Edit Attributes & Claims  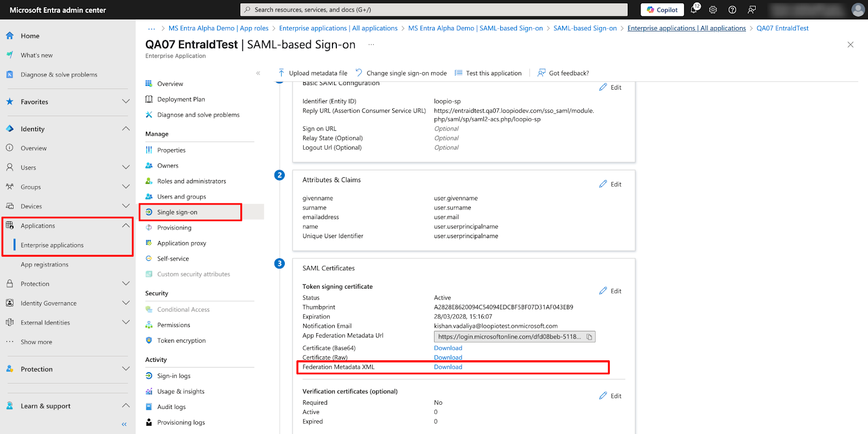pos(610,184)
